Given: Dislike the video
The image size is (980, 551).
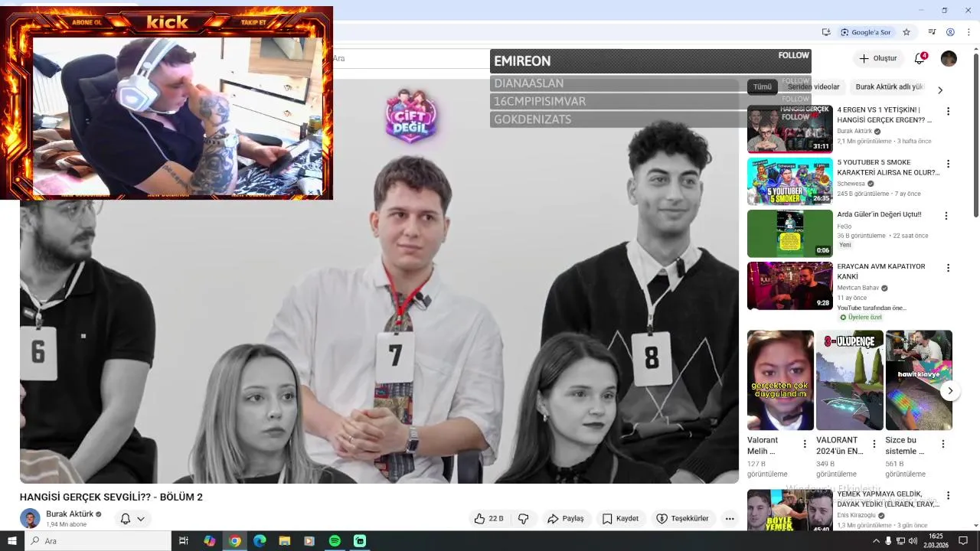Looking at the screenshot, I should click(x=524, y=519).
